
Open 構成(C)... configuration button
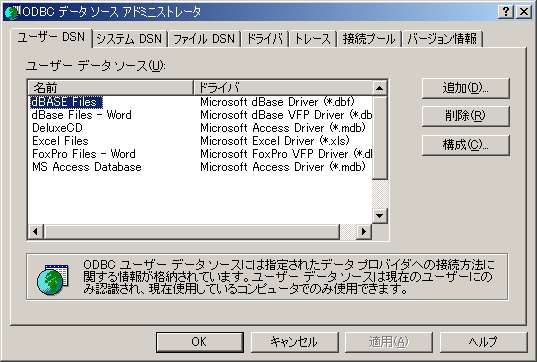(x=466, y=145)
